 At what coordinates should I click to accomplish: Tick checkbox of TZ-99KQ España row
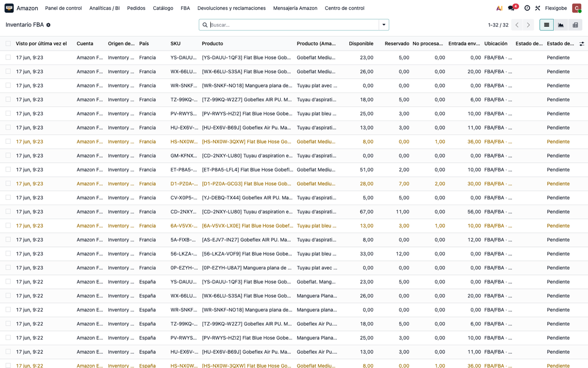pos(8,324)
